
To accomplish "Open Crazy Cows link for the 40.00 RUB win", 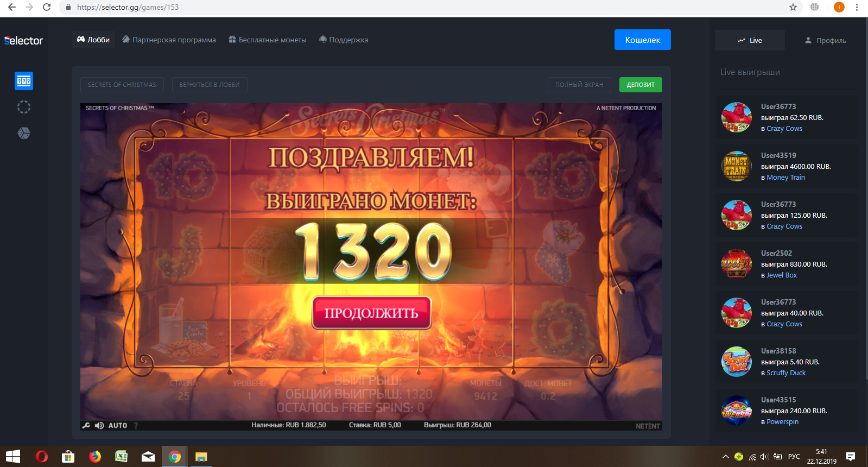I will coord(784,324).
